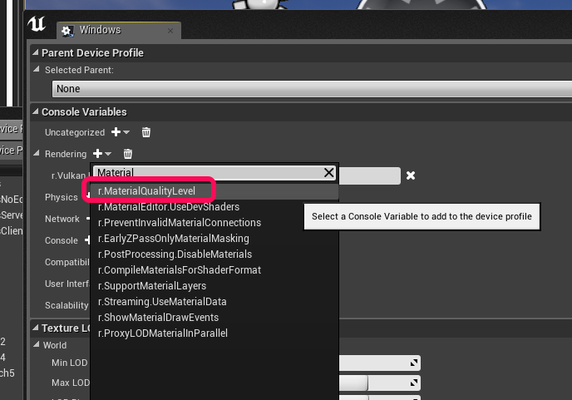572x400 pixels.
Task: Collapse the Parent Device Profile section
Action: pos(35,53)
